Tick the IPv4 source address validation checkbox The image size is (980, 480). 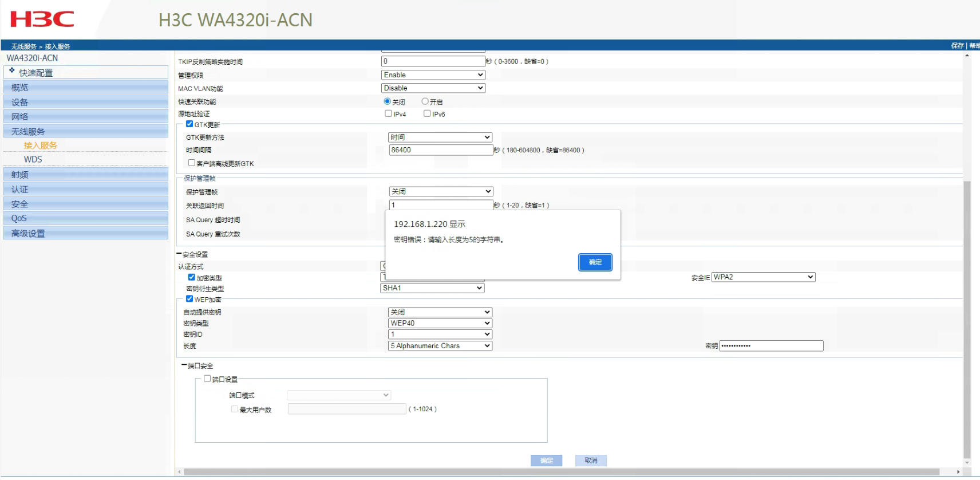point(389,113)
